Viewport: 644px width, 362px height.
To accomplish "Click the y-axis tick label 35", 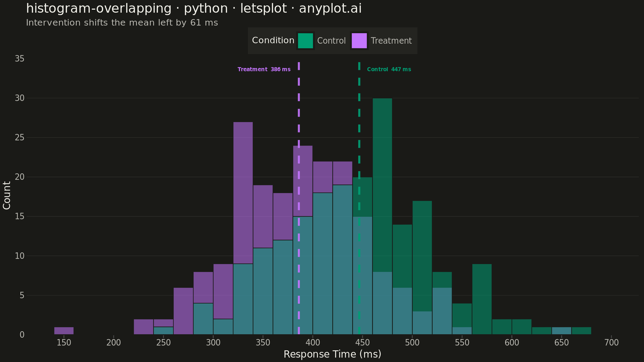I will pyautogui.click(x=20, y=59).
